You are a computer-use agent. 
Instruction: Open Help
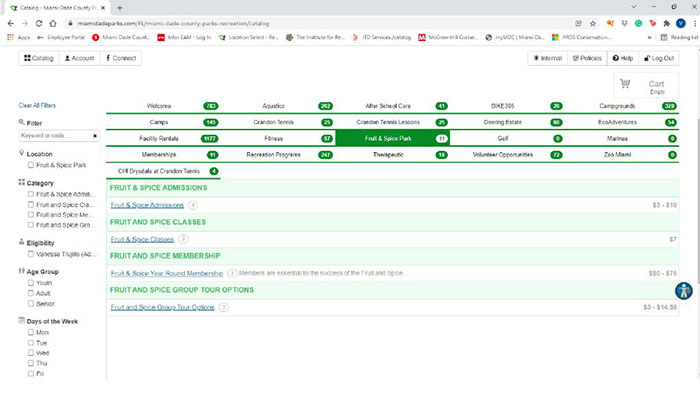[x=623, y=58]
